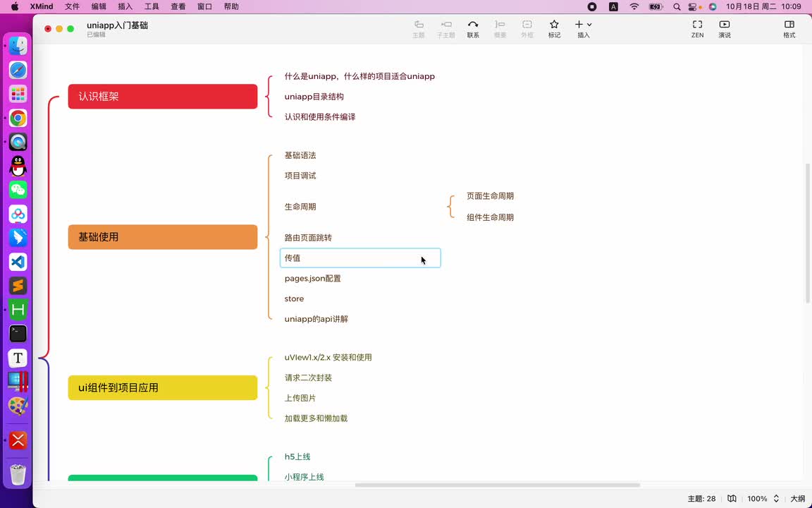Select the orange 基础使用 topic
812x508 pixels.
click(x=163, y=237)
